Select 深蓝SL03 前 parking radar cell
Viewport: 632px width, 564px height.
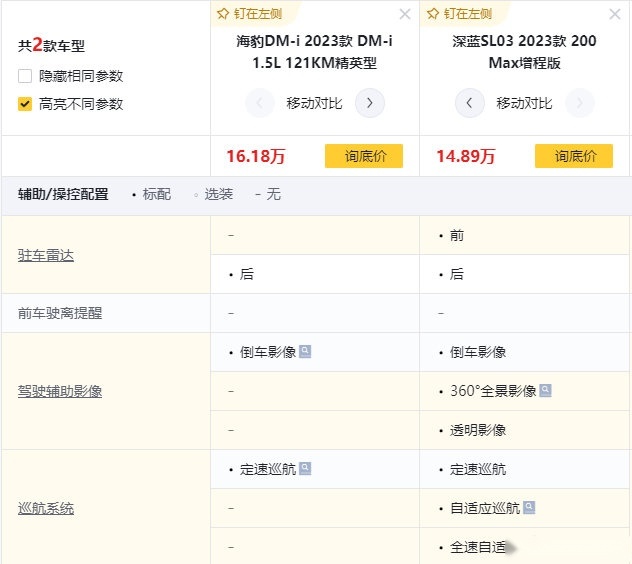(524, 235)
